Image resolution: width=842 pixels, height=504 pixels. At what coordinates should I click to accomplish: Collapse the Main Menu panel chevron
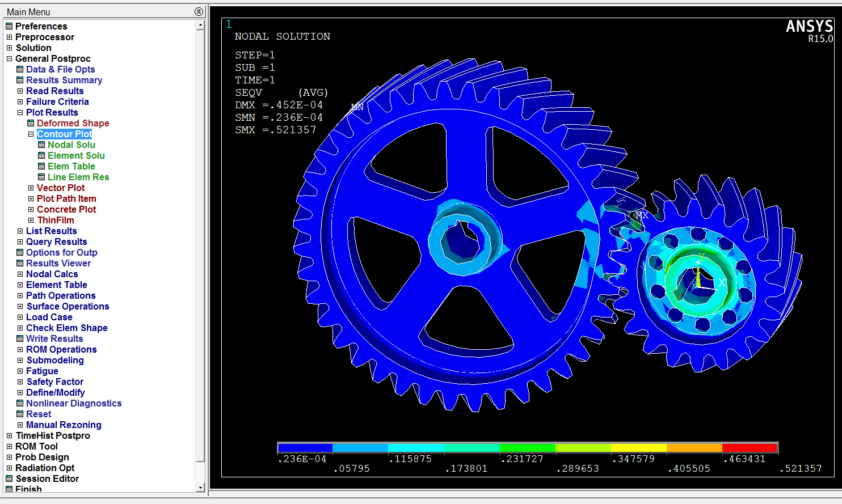click(199, 11)
